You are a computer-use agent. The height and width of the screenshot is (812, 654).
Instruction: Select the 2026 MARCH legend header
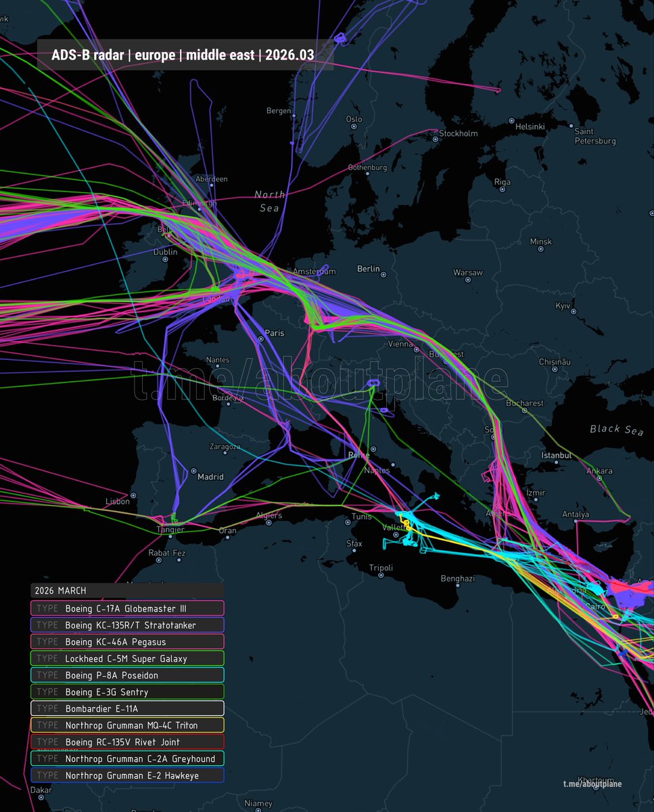tap(127, 591)
